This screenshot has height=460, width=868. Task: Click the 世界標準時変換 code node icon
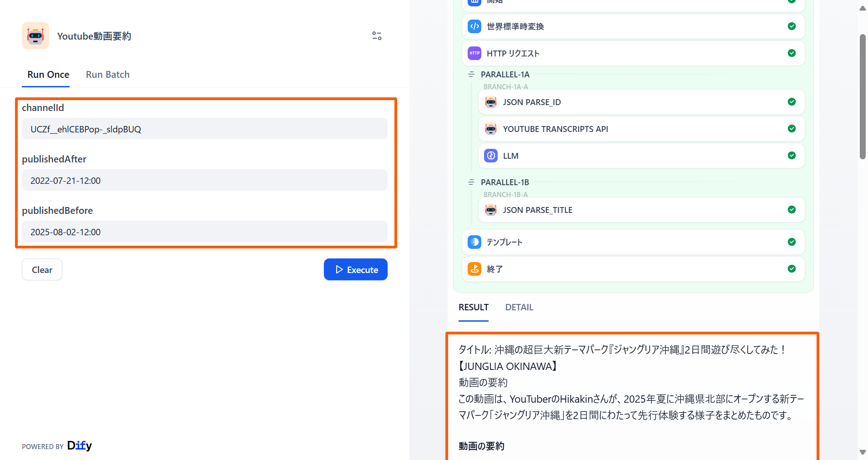474,26
